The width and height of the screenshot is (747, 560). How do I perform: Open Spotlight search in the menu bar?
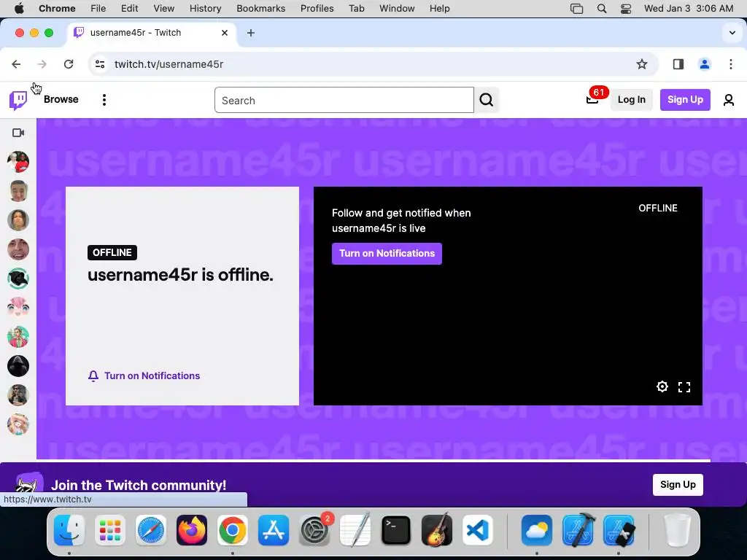click(602, 9)
